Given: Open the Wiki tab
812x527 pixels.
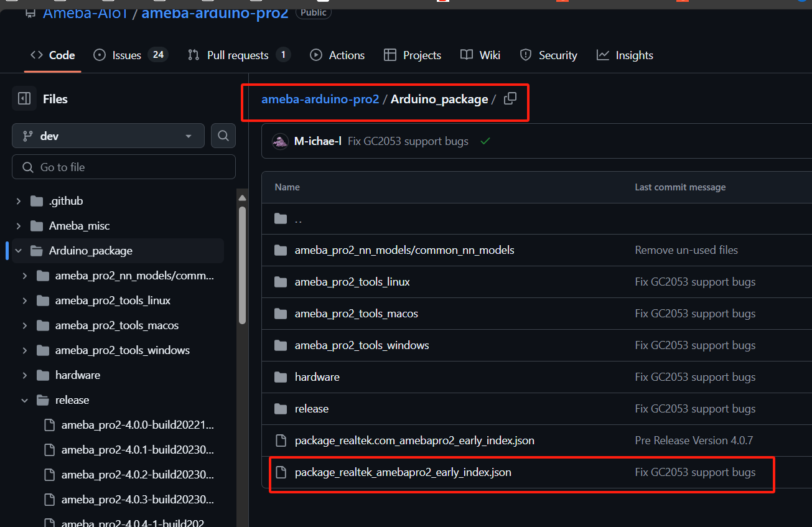Looking at the screenshot, I should tap(480, 55).
